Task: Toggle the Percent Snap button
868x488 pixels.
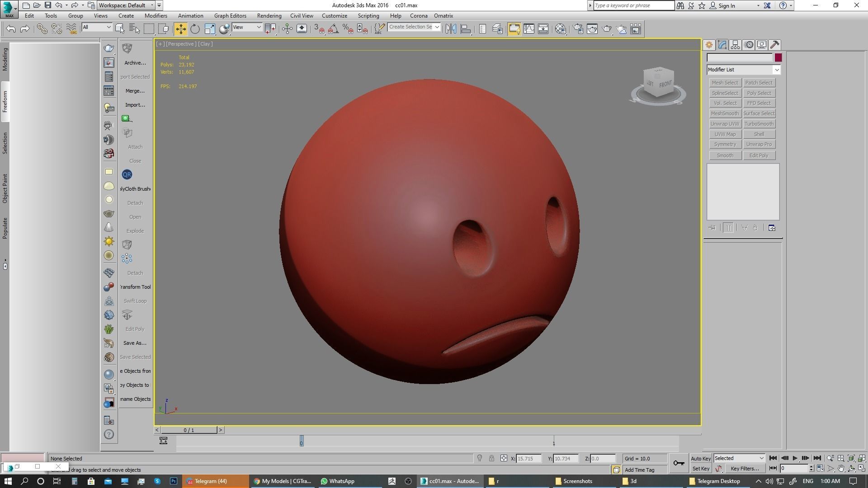Action: pyautogui.click(x=348, y=29)
